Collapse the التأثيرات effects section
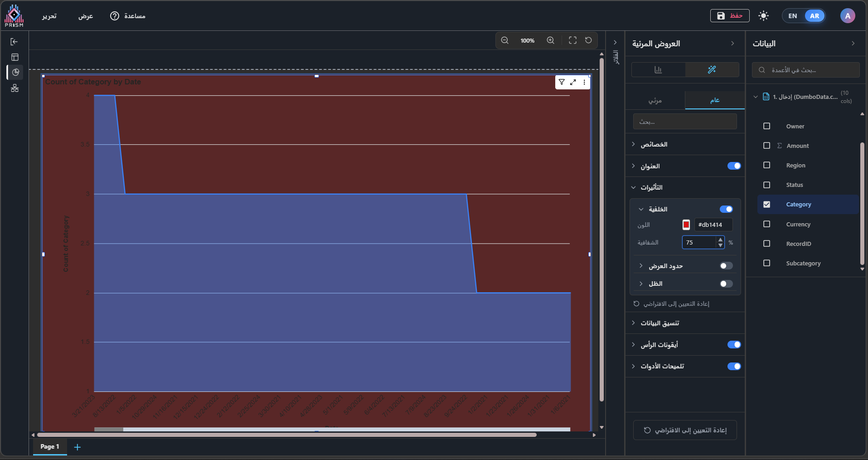The height and width of the screenshot is (460, 868). click(x=651, y=187)
